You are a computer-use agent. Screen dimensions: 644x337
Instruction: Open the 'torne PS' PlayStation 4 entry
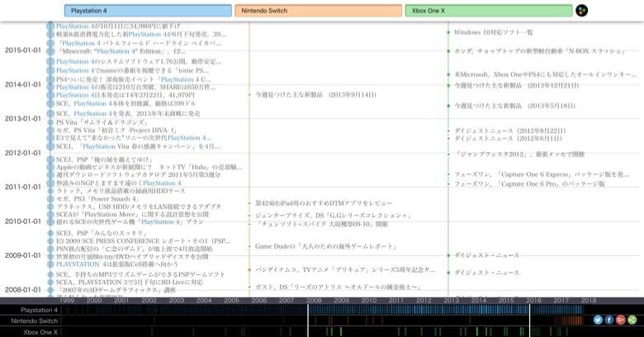pos(132,70)
